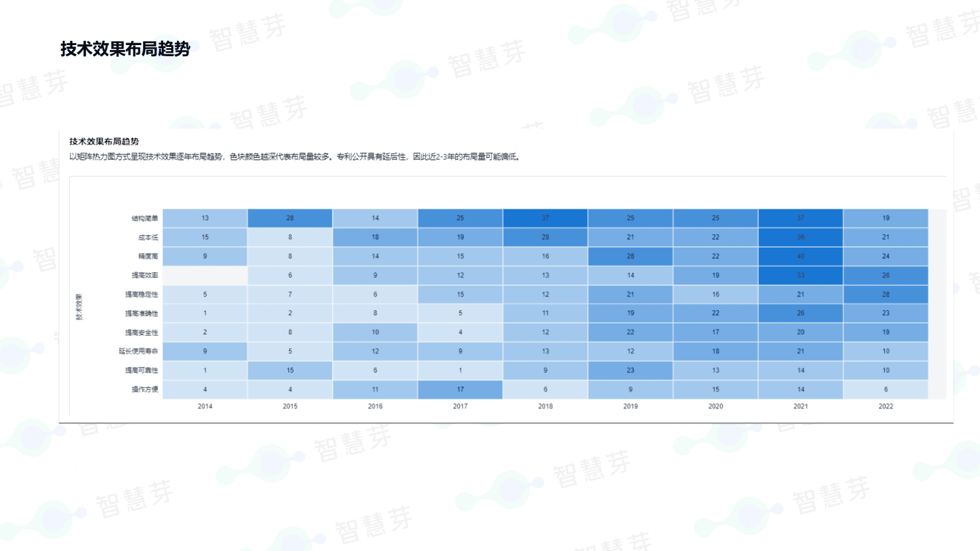Click the chart description text beginning 以矩阵热力图
The height and width of the screenshot is (551, 980).
click(x=295, y=157)
